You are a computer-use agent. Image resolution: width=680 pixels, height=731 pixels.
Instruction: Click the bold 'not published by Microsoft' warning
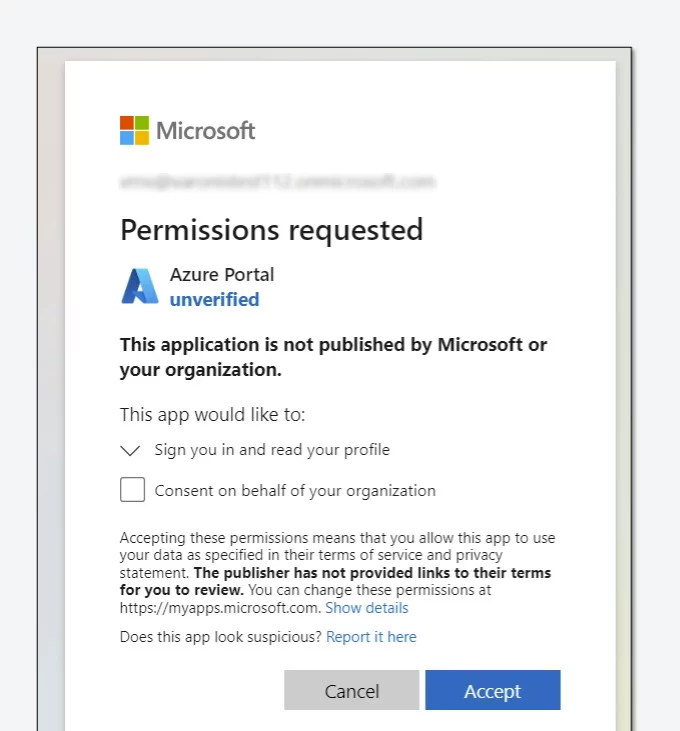(333, 356)
